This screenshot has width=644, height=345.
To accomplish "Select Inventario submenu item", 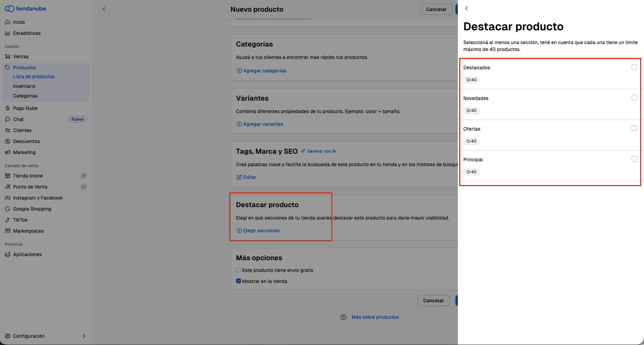I will pyautogui.click(x=24, y=86).
